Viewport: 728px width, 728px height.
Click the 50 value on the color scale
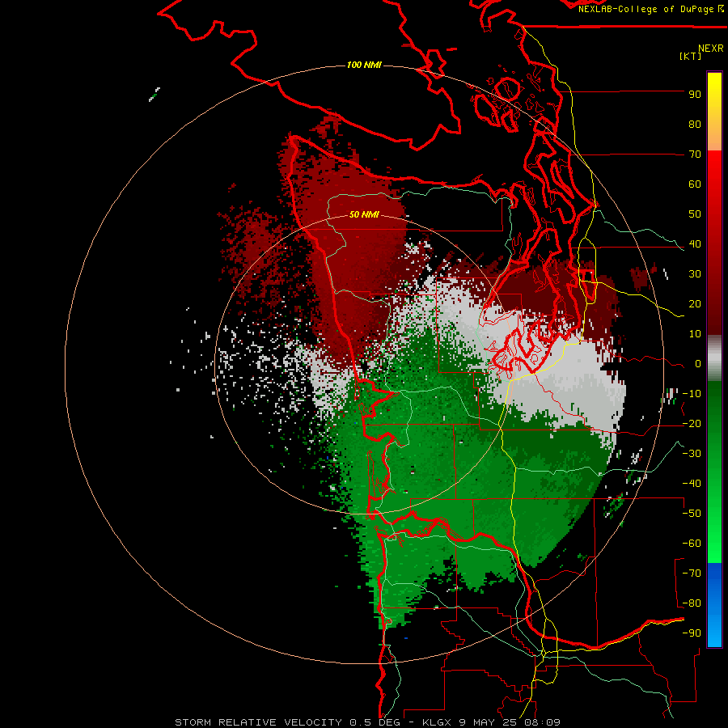(695, 214)
